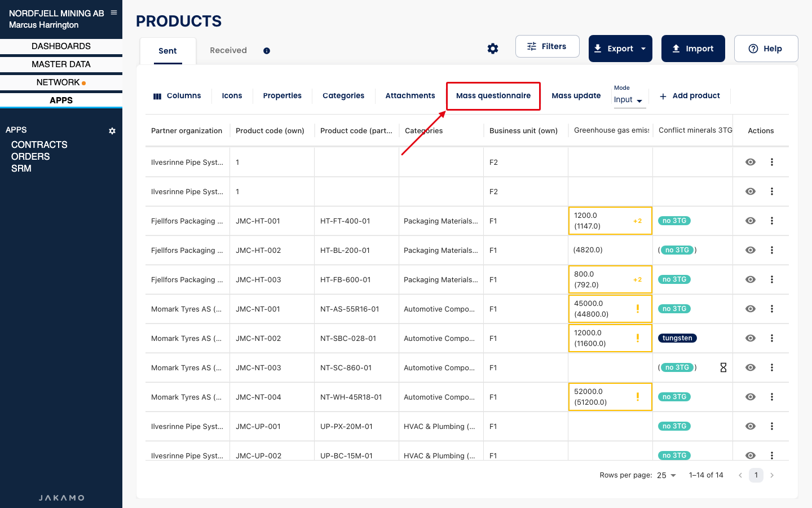
Task: Switch to the Sent tab
Action: pos(167,51)
